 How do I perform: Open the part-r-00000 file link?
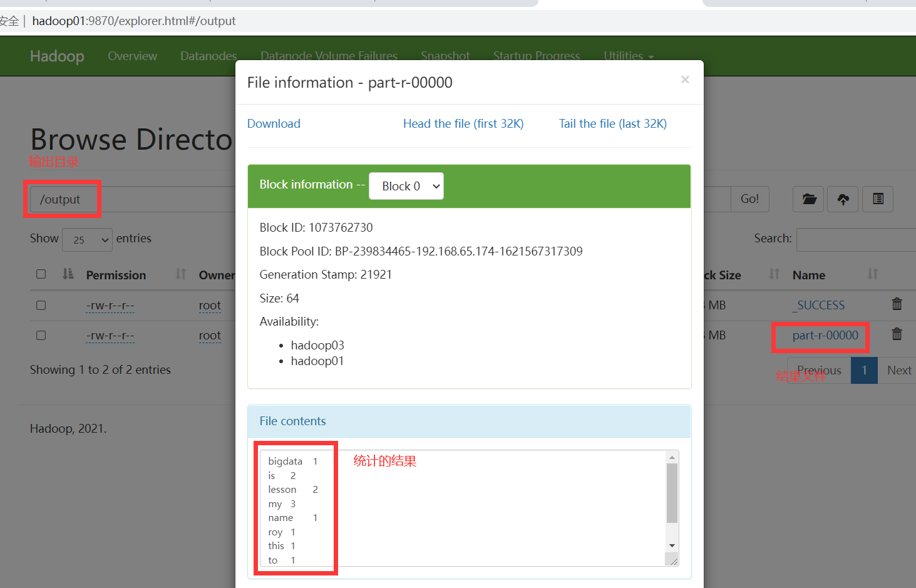[x=825, y=336]
